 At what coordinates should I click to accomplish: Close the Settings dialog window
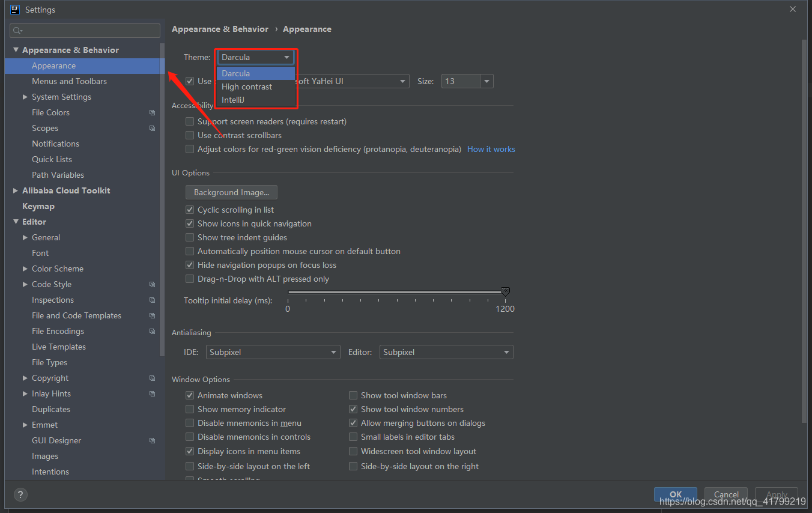(793, 10)
